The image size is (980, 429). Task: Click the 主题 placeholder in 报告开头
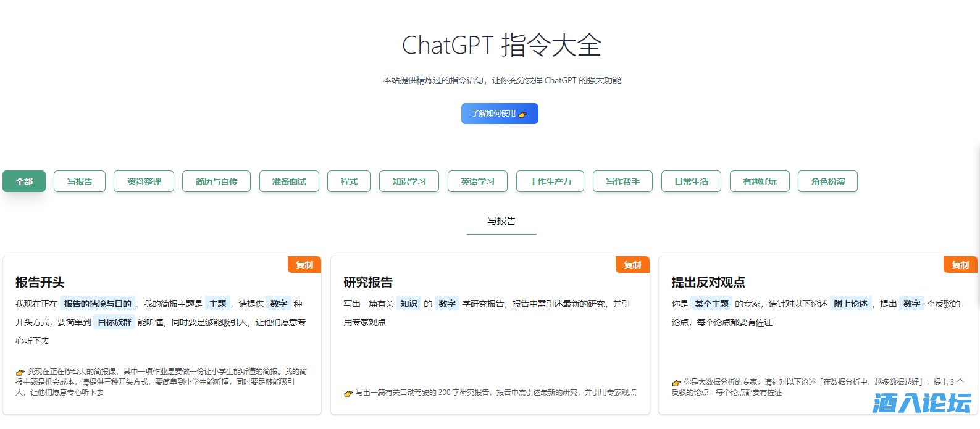217,304
